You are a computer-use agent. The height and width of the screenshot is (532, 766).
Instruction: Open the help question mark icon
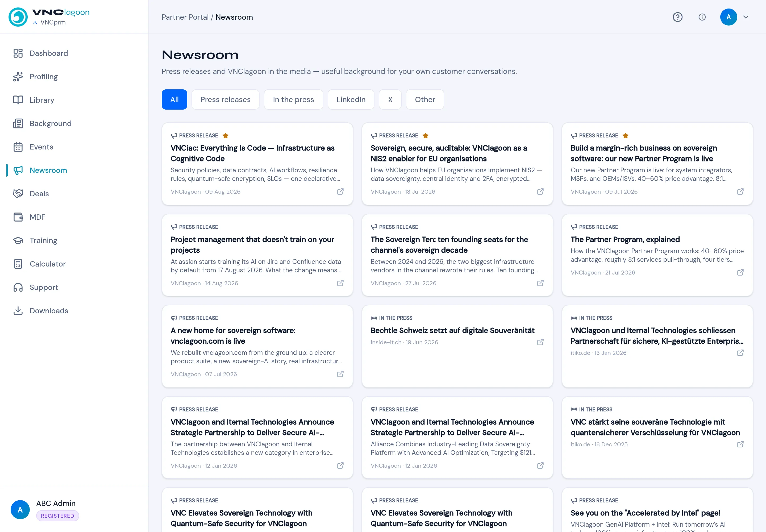677,17
